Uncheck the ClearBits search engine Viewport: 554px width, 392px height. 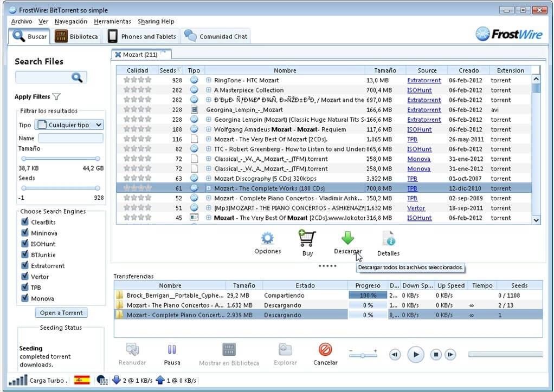point(24,222)
